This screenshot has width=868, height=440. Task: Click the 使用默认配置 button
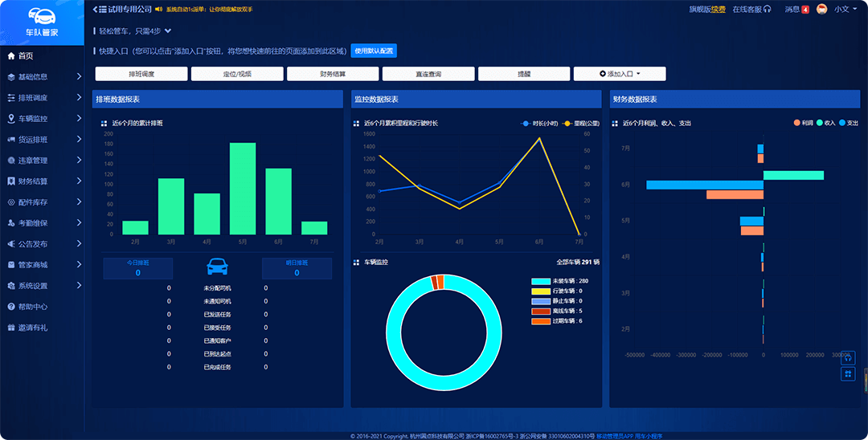click(x=374, y=51)
